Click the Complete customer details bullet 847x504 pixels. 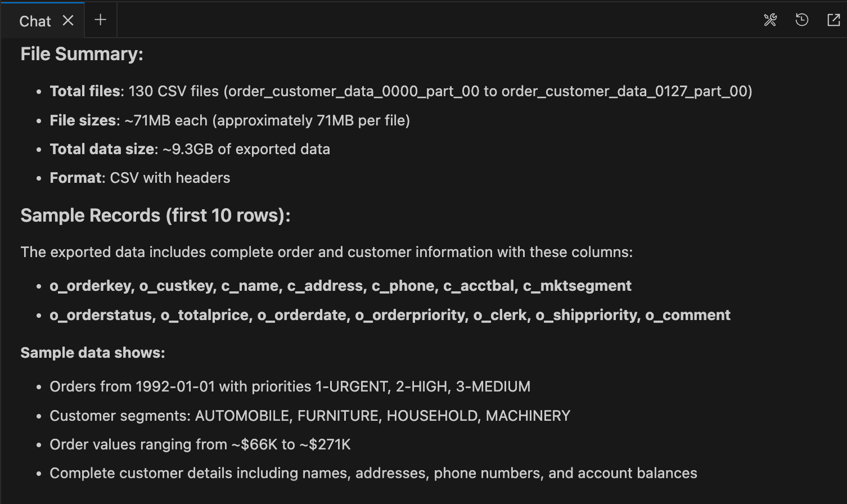pos(373,473)
